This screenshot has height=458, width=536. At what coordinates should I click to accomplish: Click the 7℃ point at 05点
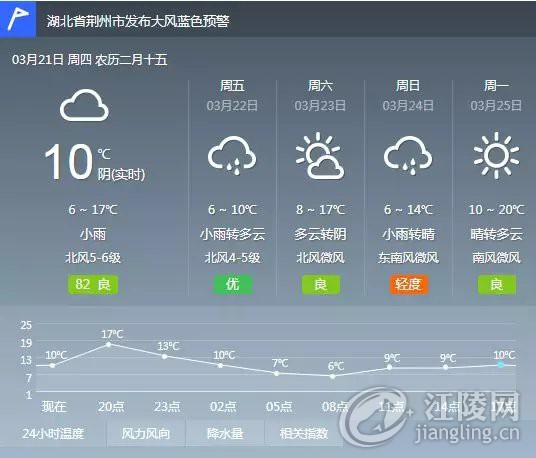pos(277,373)
